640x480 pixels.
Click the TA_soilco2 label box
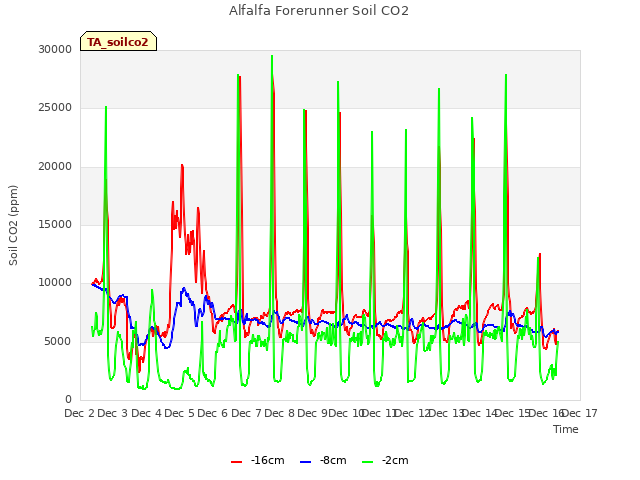pyautogui.click(x=118, y=41)
